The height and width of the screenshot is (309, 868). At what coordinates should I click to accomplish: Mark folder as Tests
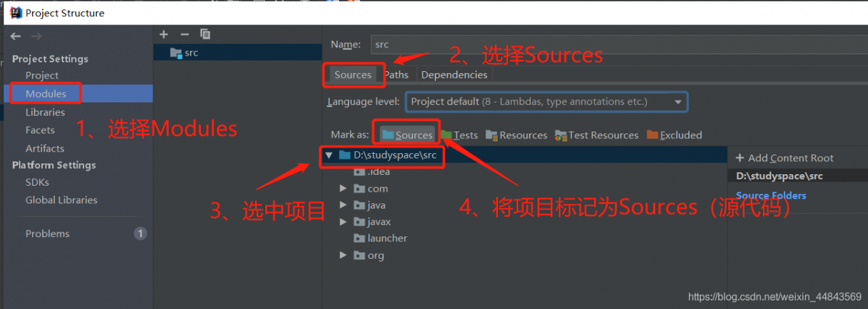[x=459, y=135]
